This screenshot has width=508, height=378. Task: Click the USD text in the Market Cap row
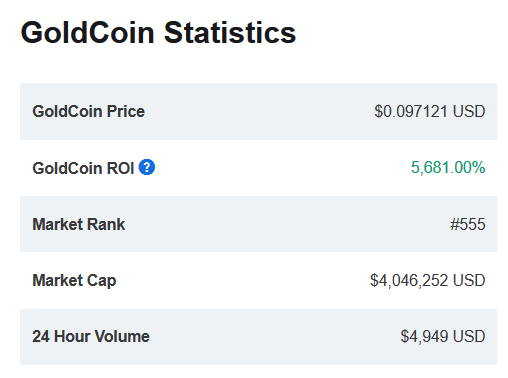coord(469,280)
